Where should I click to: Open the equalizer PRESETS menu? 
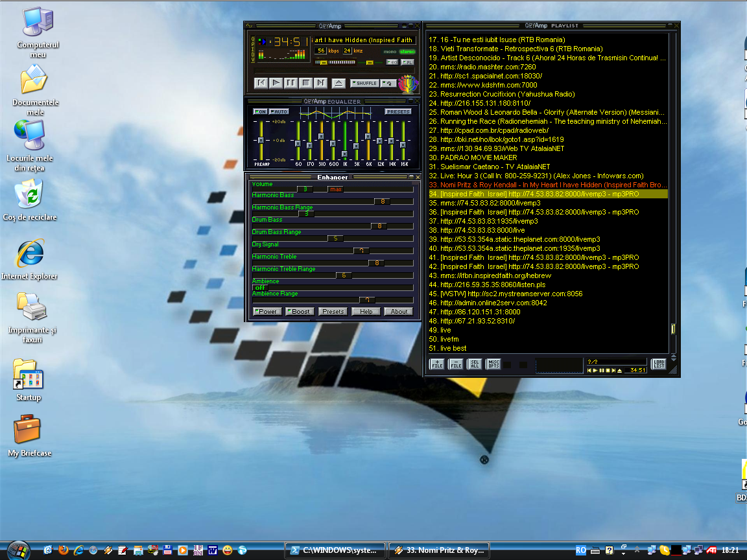pos(398,111)
